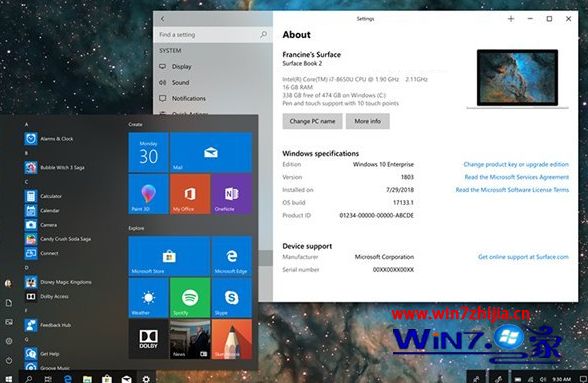Click the OS build value 17133.1
588x383 pixels.
[x=403, y=203]
